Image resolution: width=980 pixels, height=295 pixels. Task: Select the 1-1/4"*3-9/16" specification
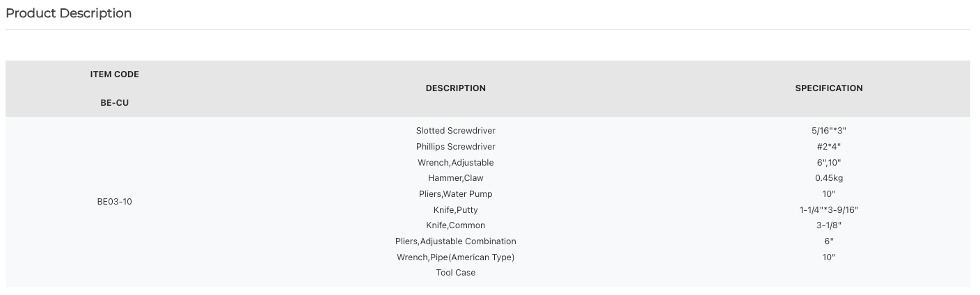coord(829,210)
